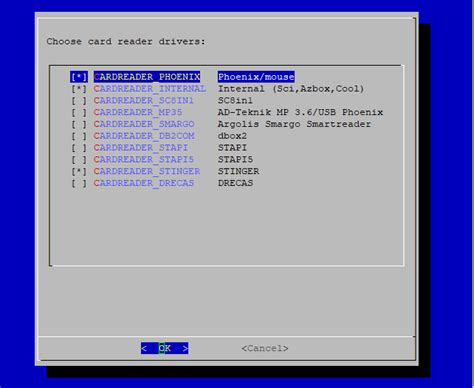
Task: Click the dbox2 description
Action: pyautogui.click(x=232, y=136)
